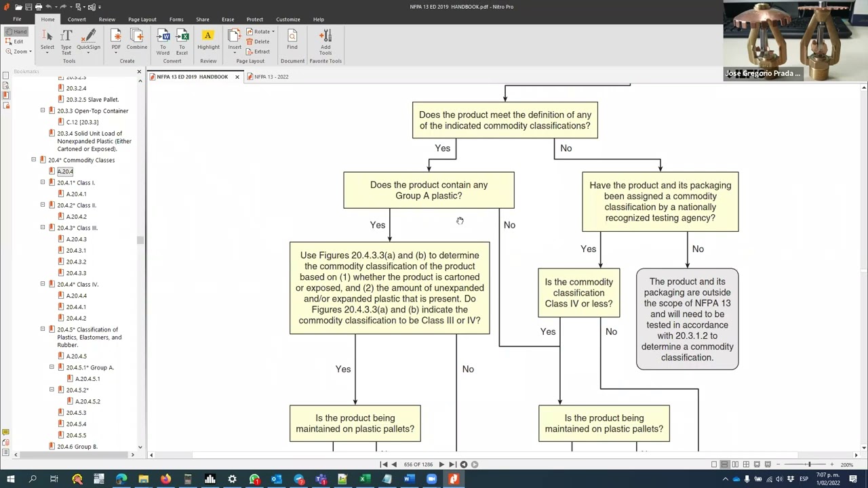Click Extract pages in Page Layout
This screenshot has height=488, width=868.
pyautogui.click(x=258, y=52)
